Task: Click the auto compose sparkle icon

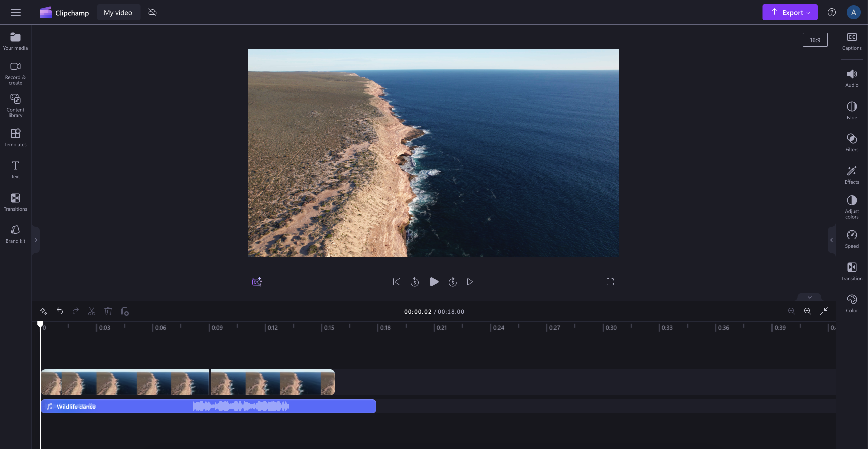Action: point(44,311)
